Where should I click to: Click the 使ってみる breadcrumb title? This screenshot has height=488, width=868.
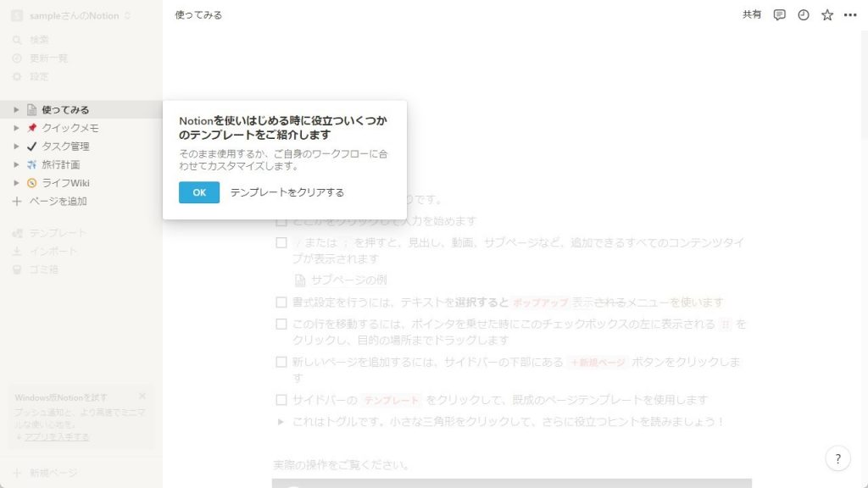coord(198,15)
